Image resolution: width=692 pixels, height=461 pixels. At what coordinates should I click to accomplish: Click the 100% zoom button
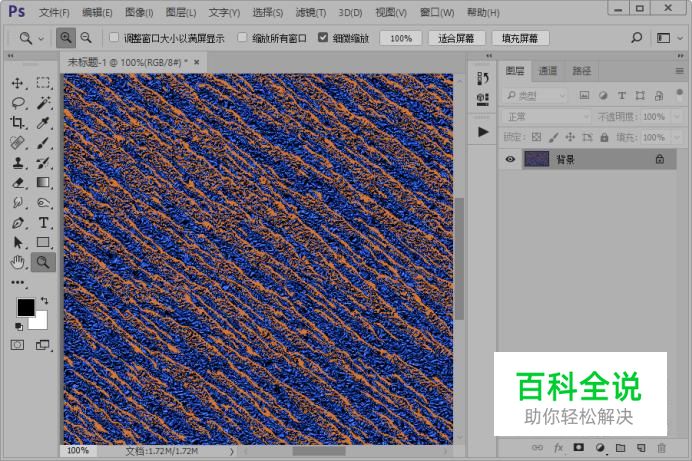pyautogui.click(x=401, y=38)
